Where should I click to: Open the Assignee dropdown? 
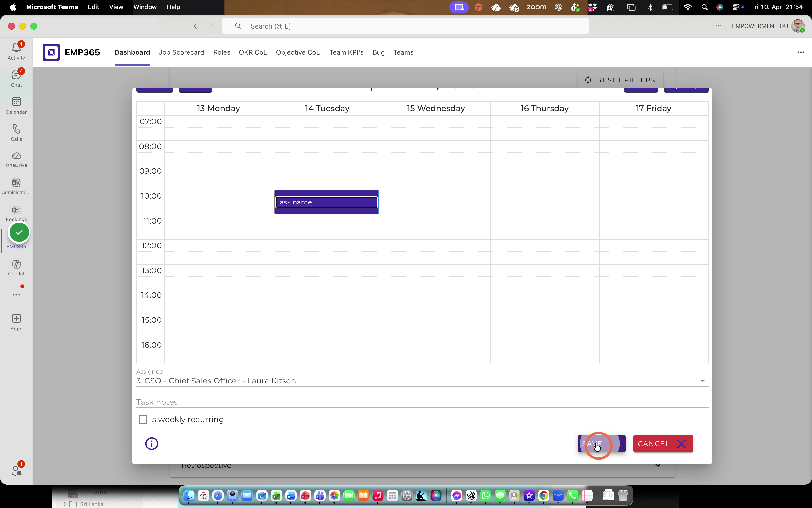click(422, 381)
